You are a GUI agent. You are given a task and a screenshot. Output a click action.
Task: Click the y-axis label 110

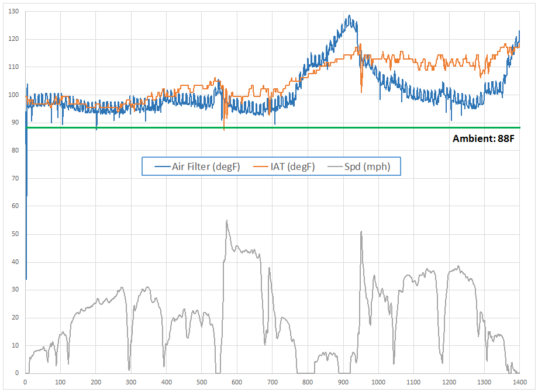coord(12,67)
